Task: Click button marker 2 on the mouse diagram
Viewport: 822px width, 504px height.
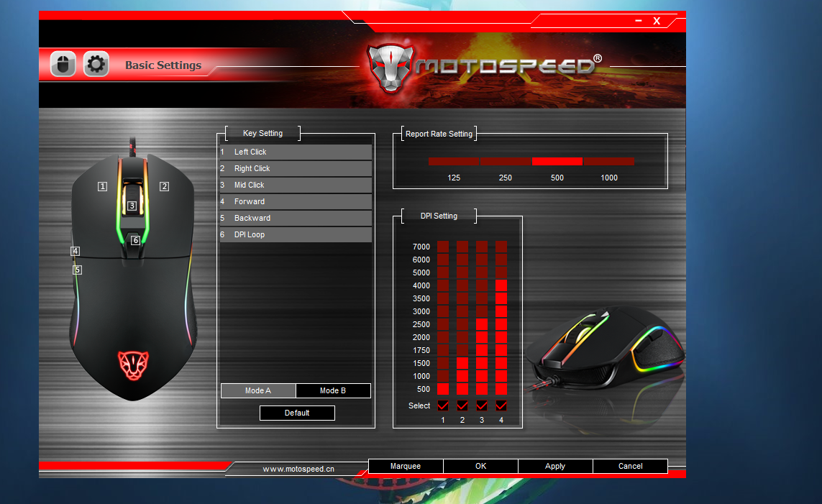Action: [x=164, y=186]
